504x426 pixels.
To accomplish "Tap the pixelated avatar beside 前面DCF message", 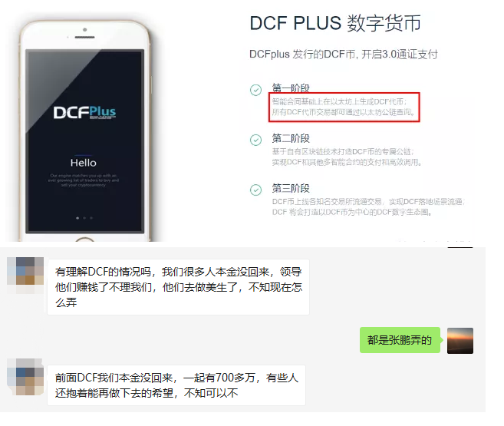I will (x=25, y=377).
